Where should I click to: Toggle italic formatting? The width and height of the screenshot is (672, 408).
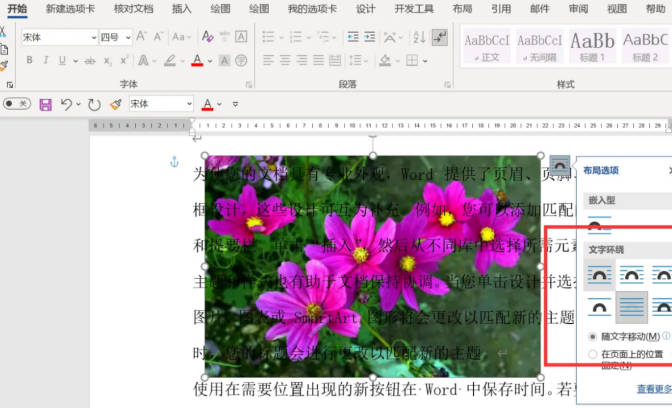click(45, 60)
